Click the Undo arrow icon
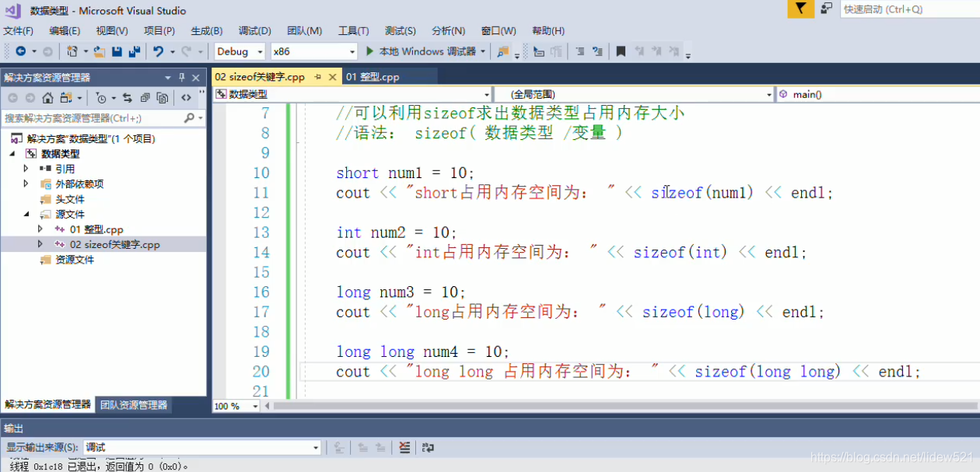980x472 pixels. click(x=158, y=51)
